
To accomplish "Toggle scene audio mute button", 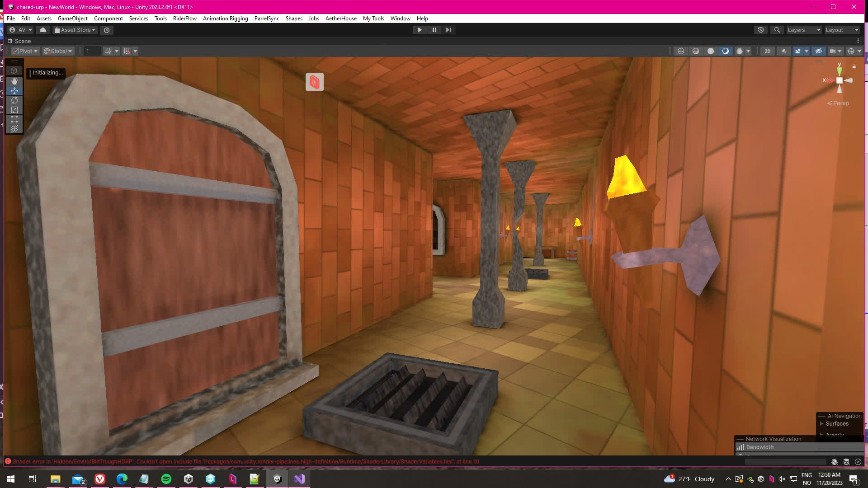I will [x=783, y=51].
